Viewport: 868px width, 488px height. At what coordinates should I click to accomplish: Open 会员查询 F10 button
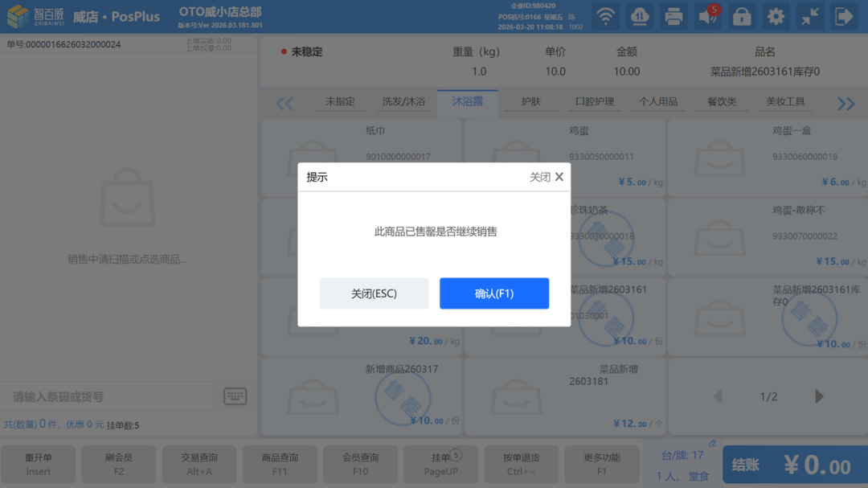click(360, 464)
